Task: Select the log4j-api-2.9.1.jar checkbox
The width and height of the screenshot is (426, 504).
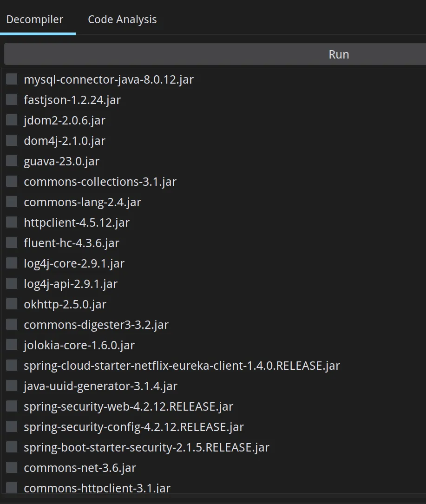Action: point(12,284)
